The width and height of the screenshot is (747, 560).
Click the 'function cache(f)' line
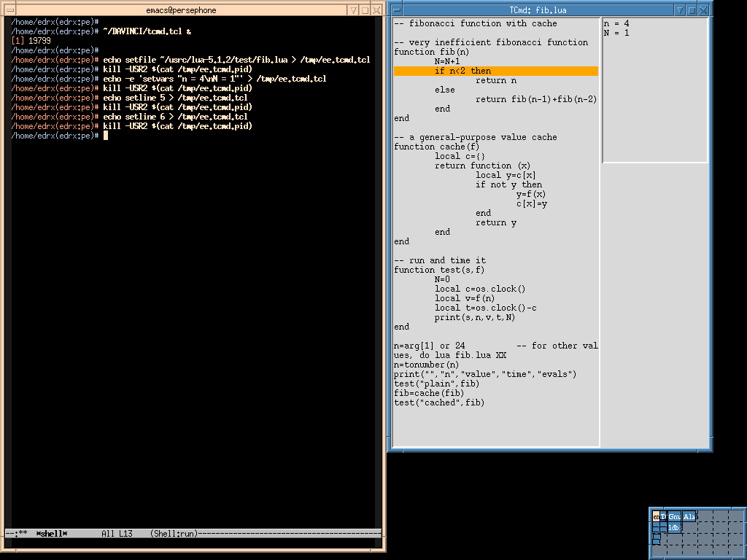click(437, 147)
